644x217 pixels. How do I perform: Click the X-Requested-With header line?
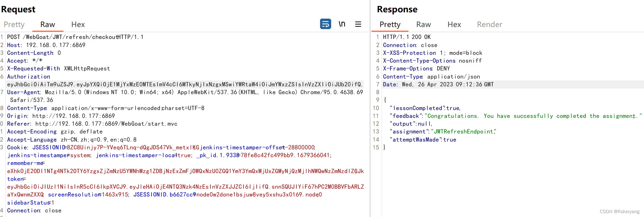(59, 68)
